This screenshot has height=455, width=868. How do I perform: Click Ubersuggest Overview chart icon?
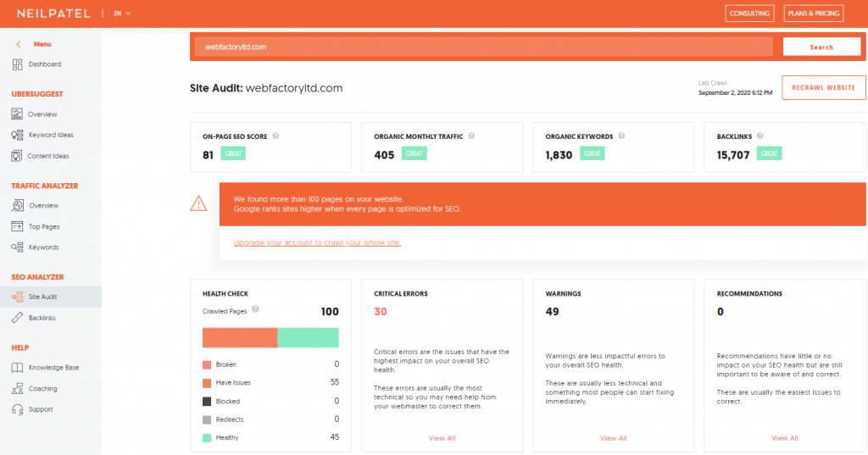pos(17,114)
